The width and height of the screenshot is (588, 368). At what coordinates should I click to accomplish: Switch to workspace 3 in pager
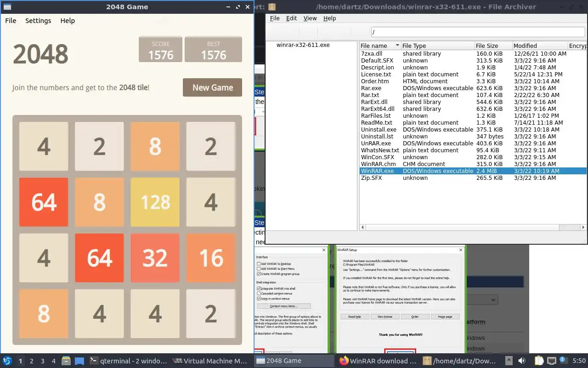tap(43, 361)
